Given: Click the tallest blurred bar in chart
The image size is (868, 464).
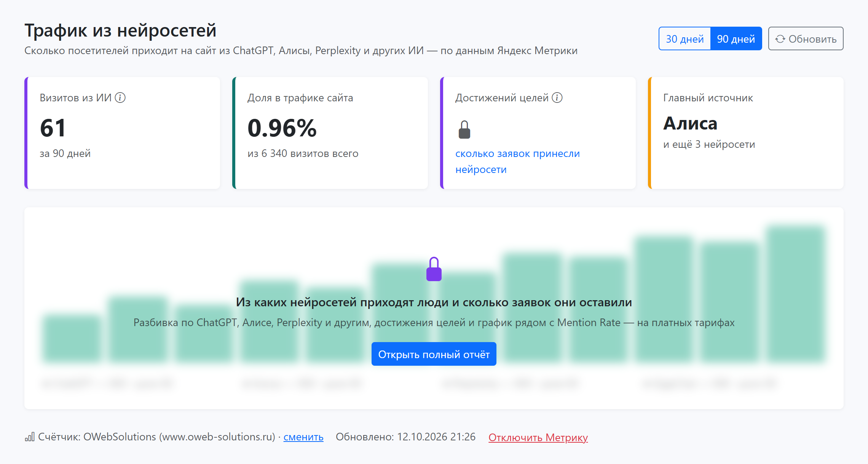Looking at the screenshot, I should pos(796,293).
